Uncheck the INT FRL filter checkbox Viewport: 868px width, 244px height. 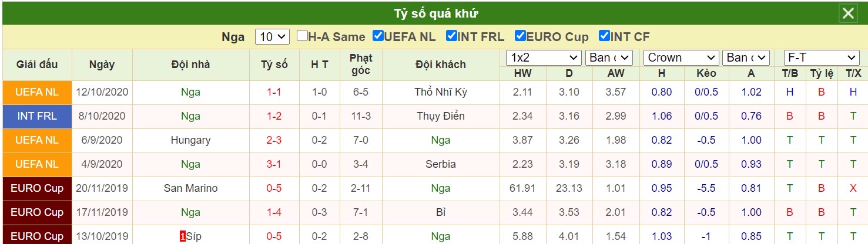point(451,36)
